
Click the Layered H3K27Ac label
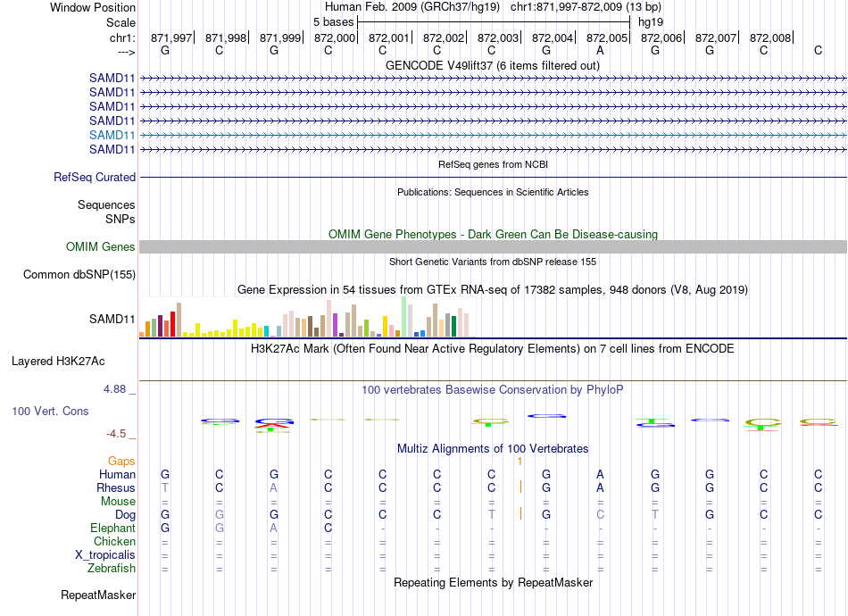point(58,362)
